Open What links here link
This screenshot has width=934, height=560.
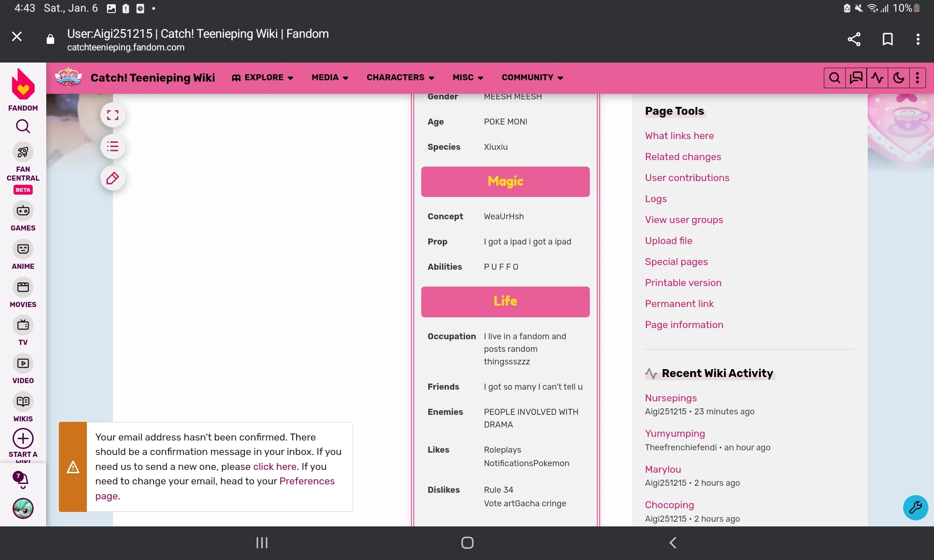(x=679, y=136)
